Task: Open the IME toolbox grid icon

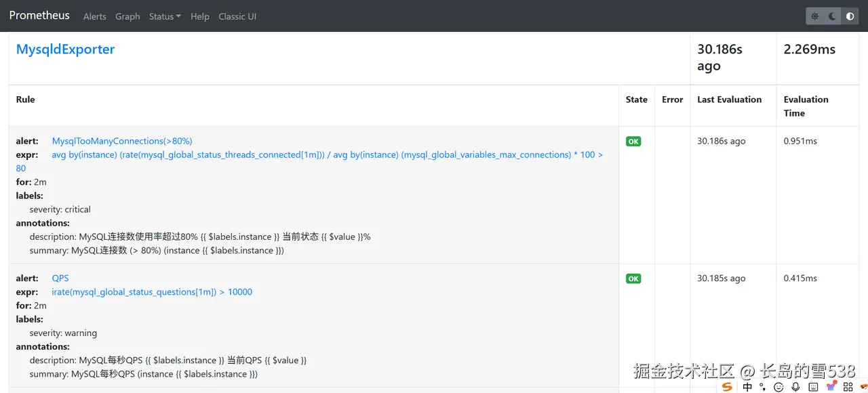Action: point(847,387)
